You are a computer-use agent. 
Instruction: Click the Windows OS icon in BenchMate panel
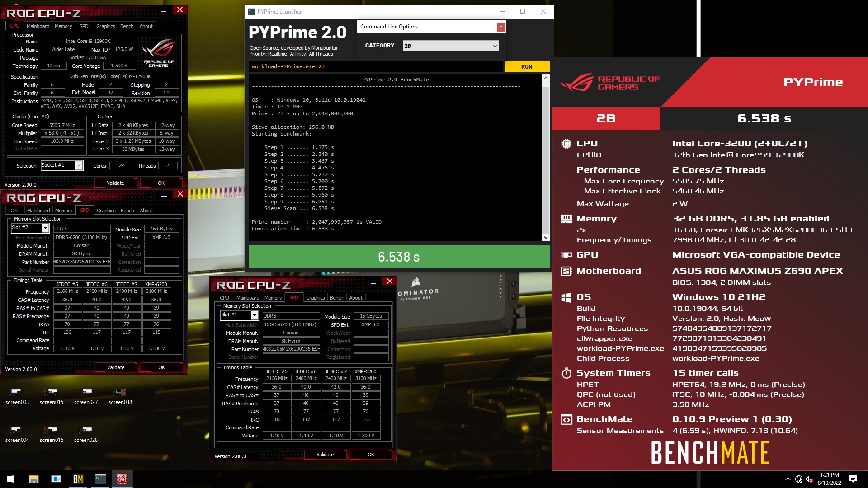click(x=566, y=297)
